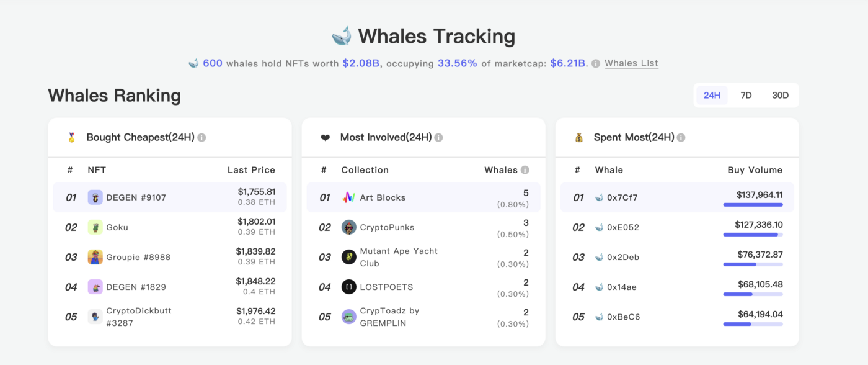Click the 33.56% marketcap share value
This screenshot has width=868, height=365.
point(458,63)
